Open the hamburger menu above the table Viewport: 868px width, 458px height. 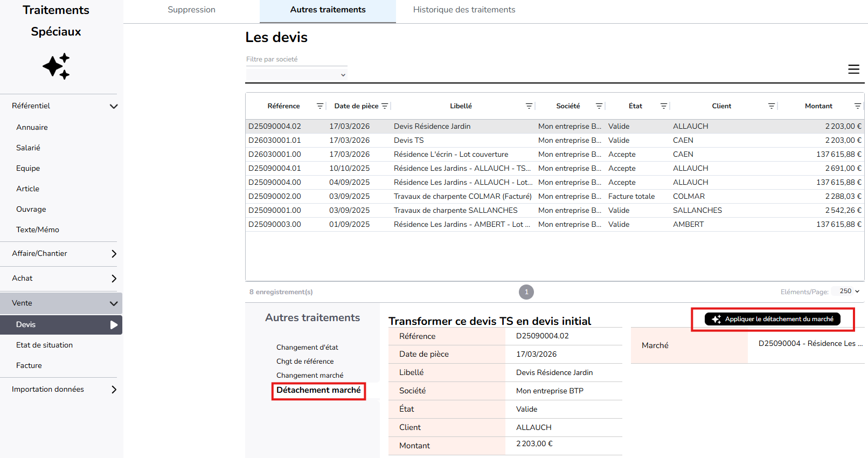coord(853,70)
